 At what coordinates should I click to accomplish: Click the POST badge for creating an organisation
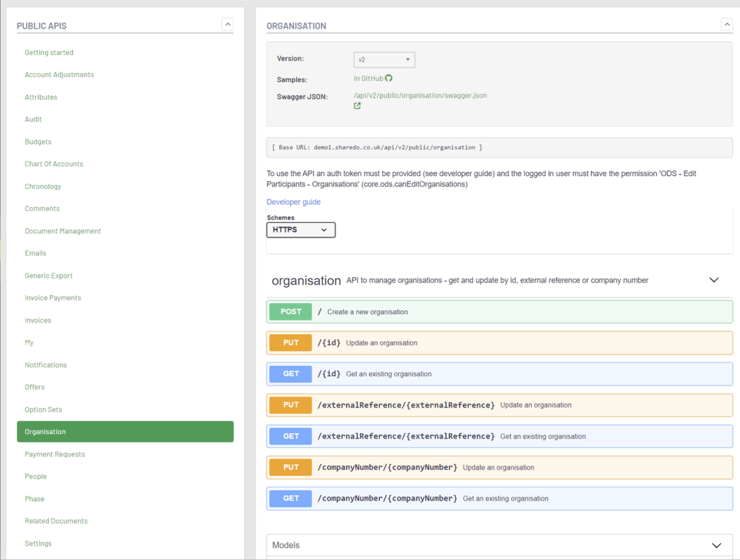click(290, 311)
